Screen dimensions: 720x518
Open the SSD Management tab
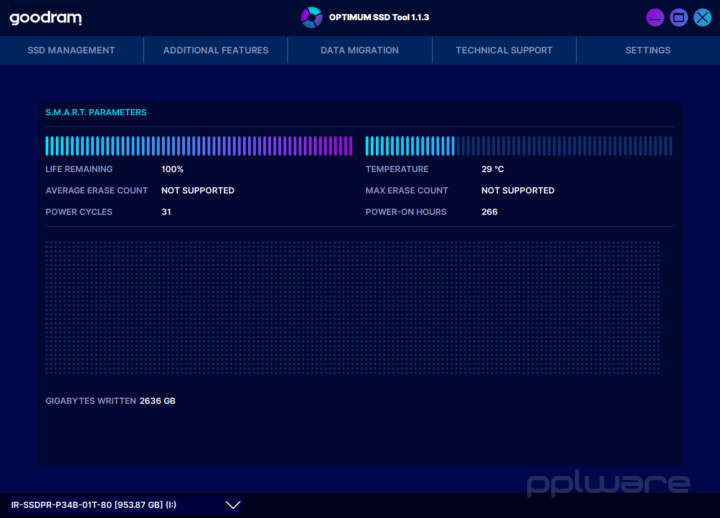point(71,50)
